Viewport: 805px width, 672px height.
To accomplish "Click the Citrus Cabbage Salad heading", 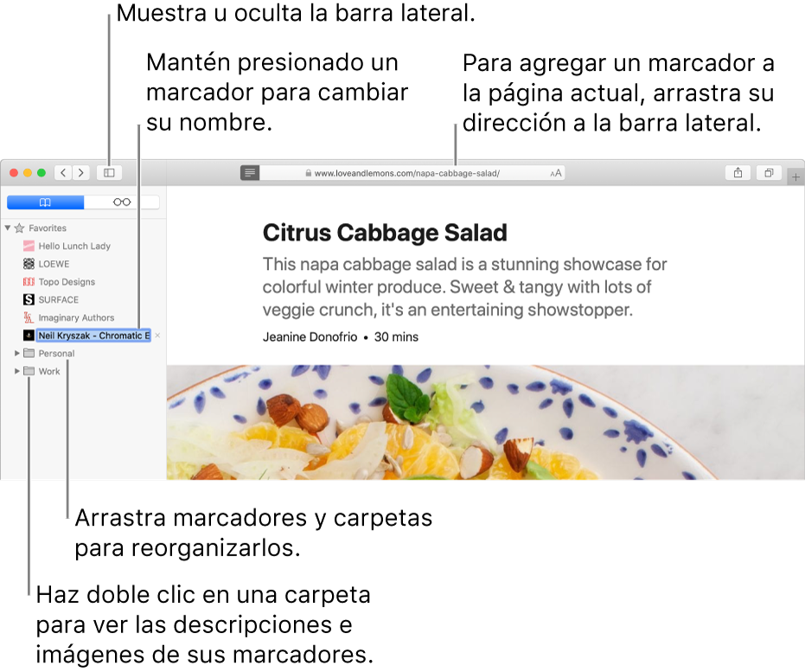I will [x=385, y=233].
